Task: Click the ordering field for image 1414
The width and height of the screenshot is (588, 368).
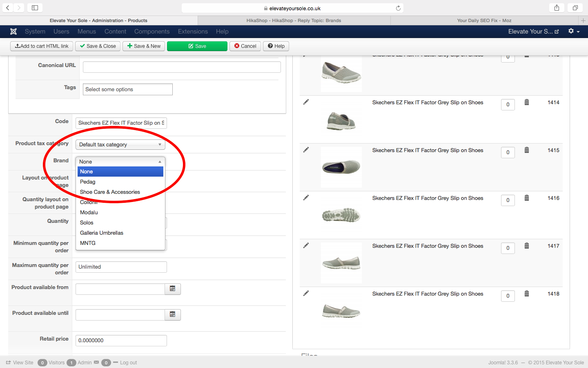Action: click(508, 105)
